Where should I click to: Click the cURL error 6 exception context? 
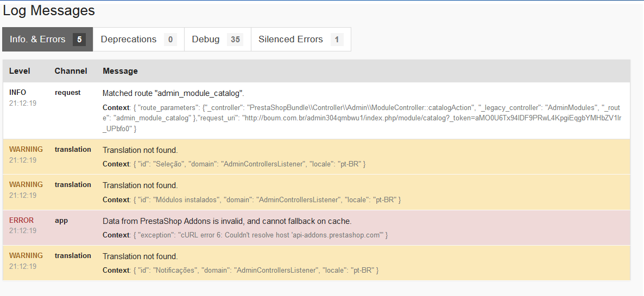[x=245, y=235]
